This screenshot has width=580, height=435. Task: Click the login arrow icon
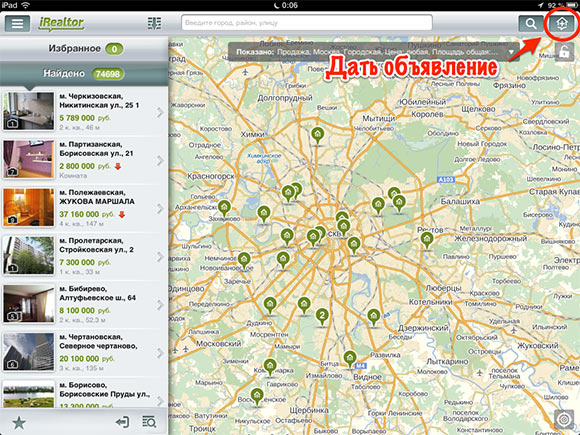coord(122,422)
